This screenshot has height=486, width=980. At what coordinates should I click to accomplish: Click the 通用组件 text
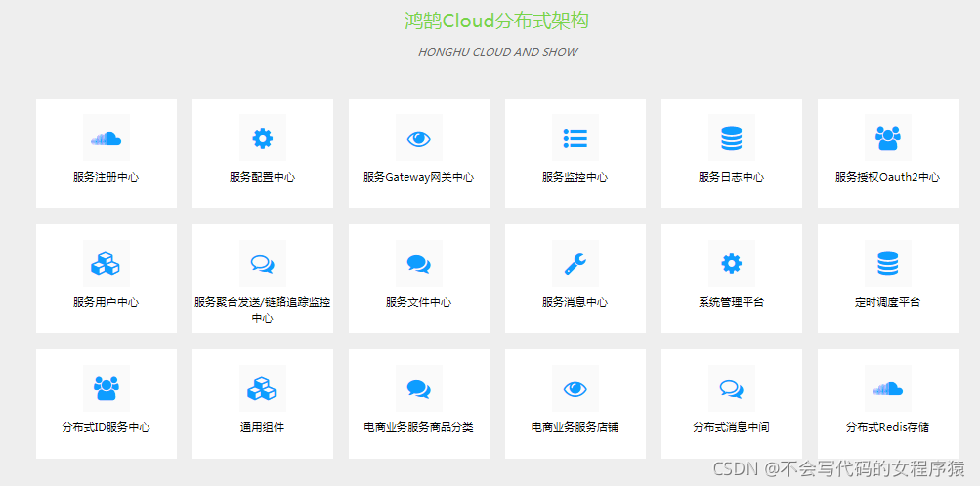point(263,427)
